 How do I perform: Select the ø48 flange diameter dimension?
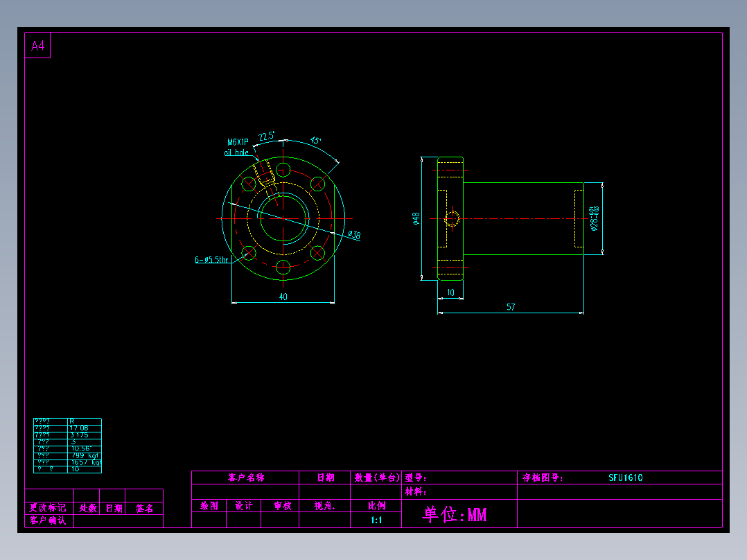coord(416,218)
